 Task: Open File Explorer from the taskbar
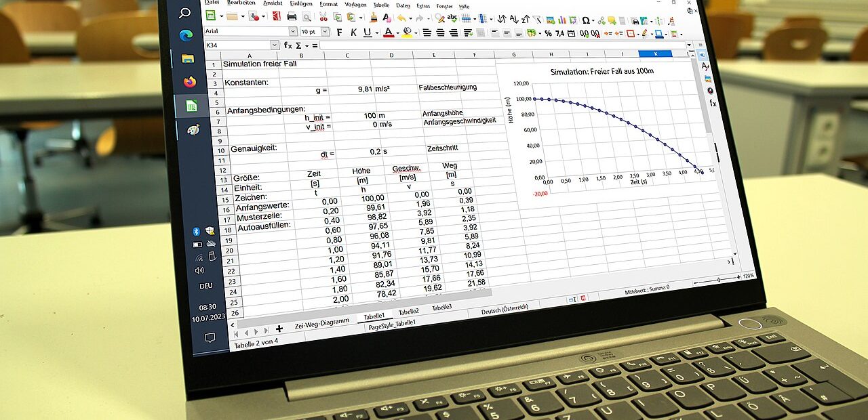click(x=188, y=59)
